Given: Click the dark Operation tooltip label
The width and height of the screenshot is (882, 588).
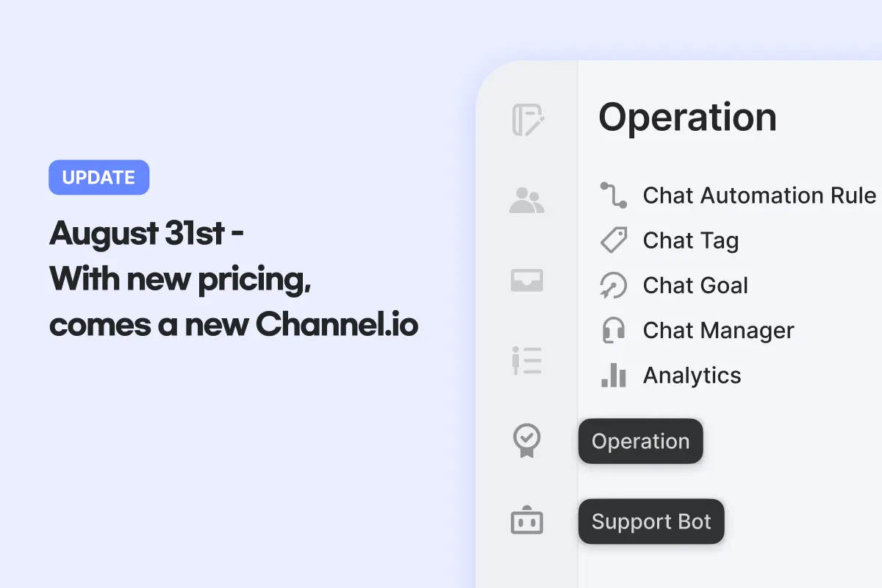Looking at the screenshot, I should [x=640, y=441].
